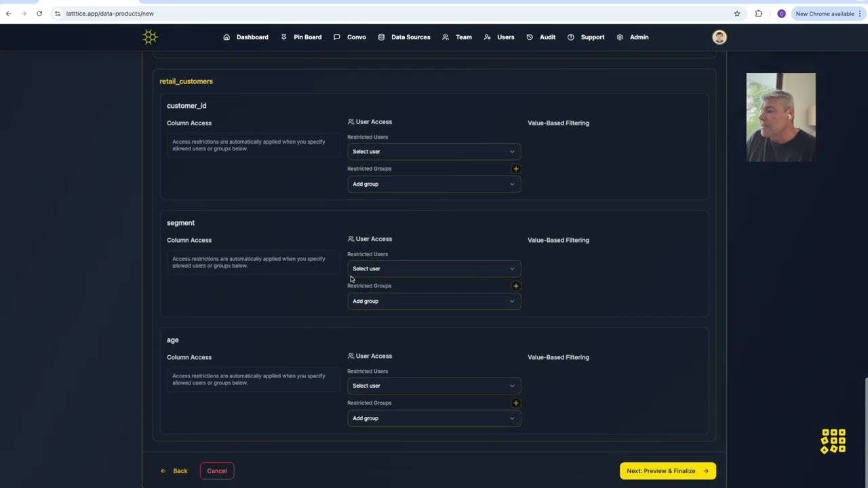Open the Chrome three-dot menu

tap(860, 14)
